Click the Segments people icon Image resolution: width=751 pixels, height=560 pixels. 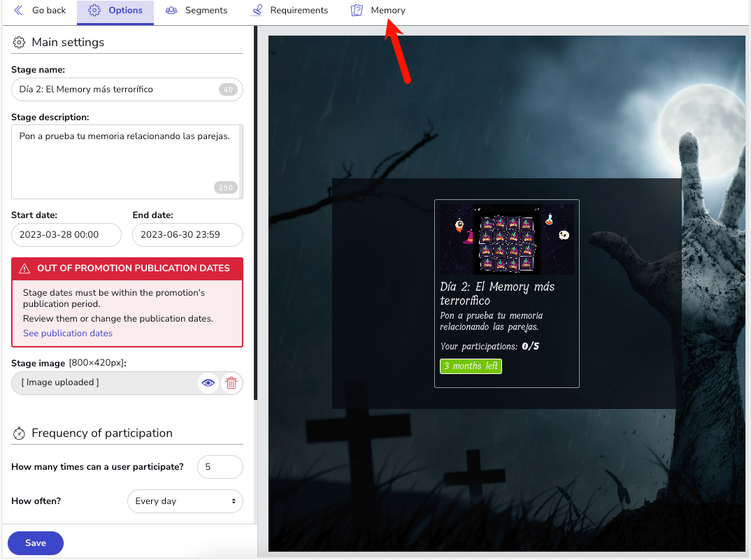click(171, 10)
